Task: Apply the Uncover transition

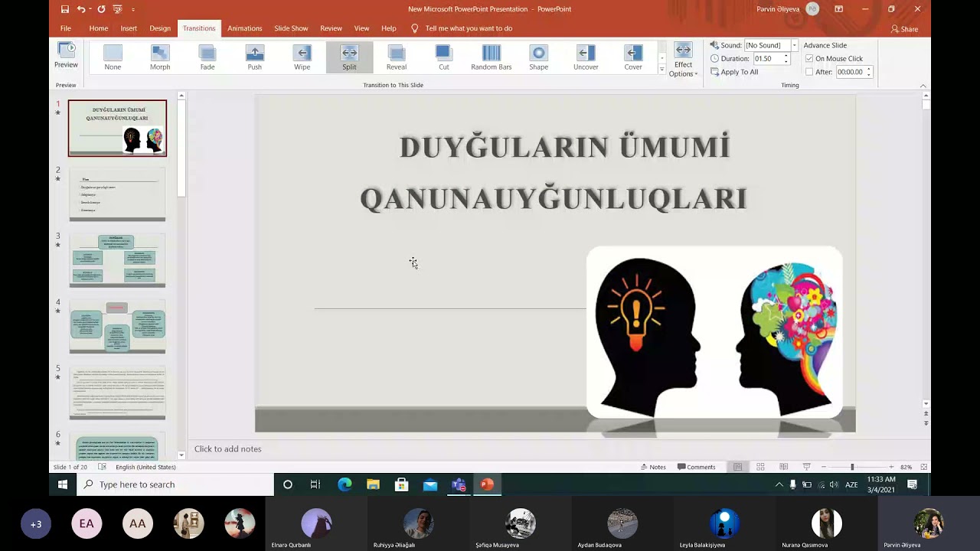Action: tap(586, 57)
